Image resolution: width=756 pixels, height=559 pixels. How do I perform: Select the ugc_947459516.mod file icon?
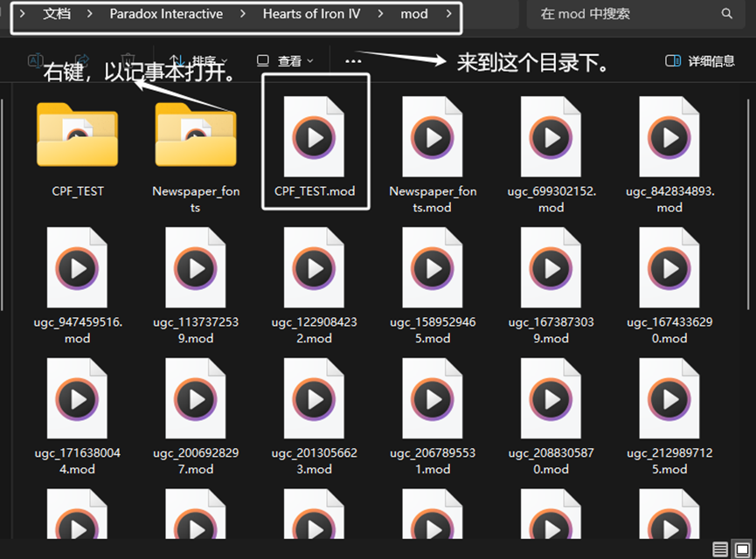(77, 267)
